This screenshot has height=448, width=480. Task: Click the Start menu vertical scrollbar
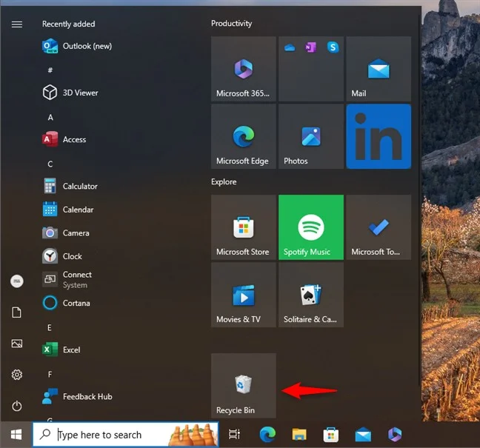[x=419, y=199]
